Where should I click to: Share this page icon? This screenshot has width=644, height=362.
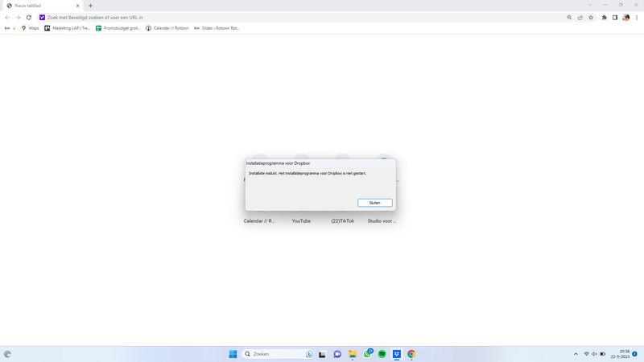pyautogui.click(x=580, y=18)
